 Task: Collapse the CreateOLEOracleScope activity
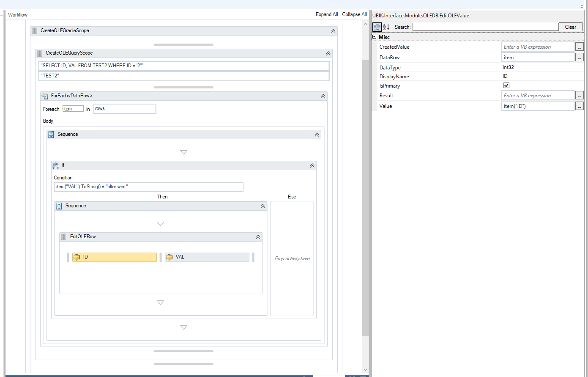(333, 31)
